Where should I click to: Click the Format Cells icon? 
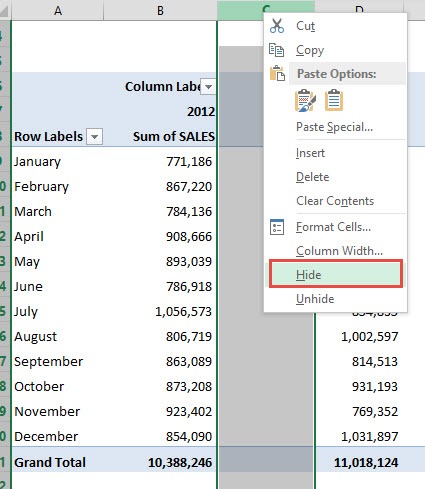(277, 227)
